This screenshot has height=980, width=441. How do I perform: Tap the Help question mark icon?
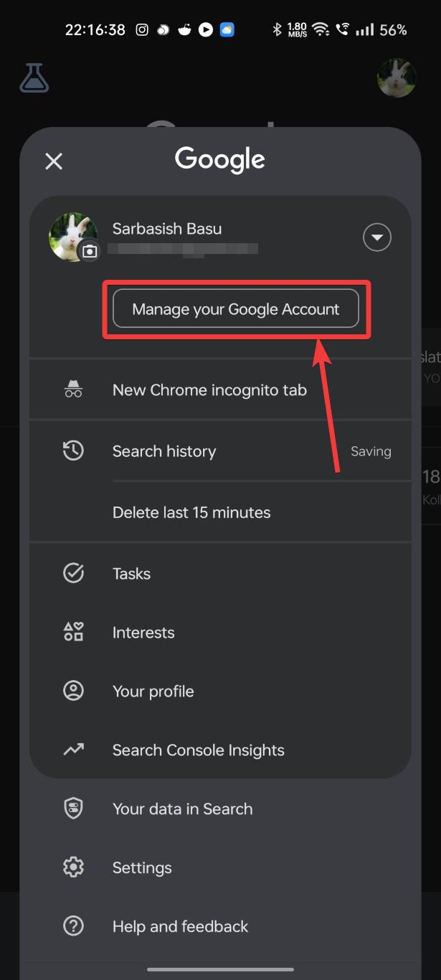[x=73, y=926]
